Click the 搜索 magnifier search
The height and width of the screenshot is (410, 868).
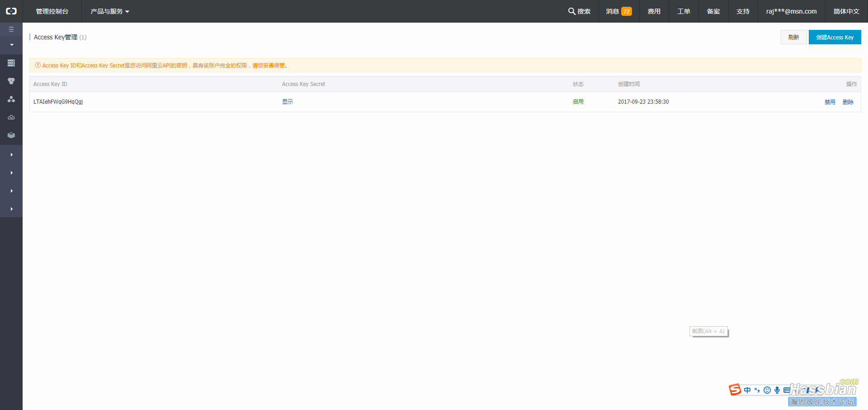(579, 11)
